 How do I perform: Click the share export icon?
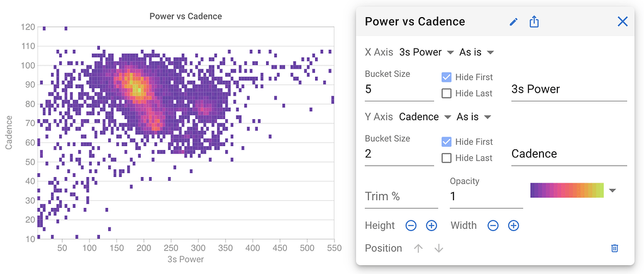[x=534, y=22]
